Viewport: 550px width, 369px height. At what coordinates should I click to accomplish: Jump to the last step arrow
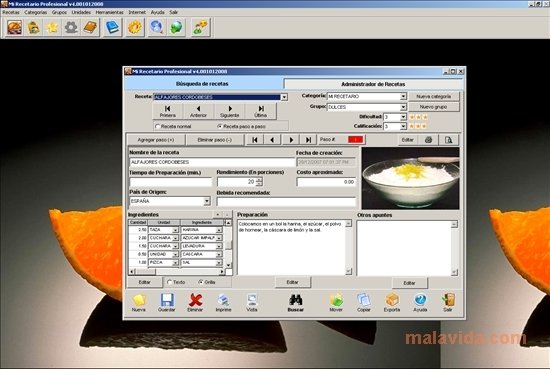coord(308,140)
